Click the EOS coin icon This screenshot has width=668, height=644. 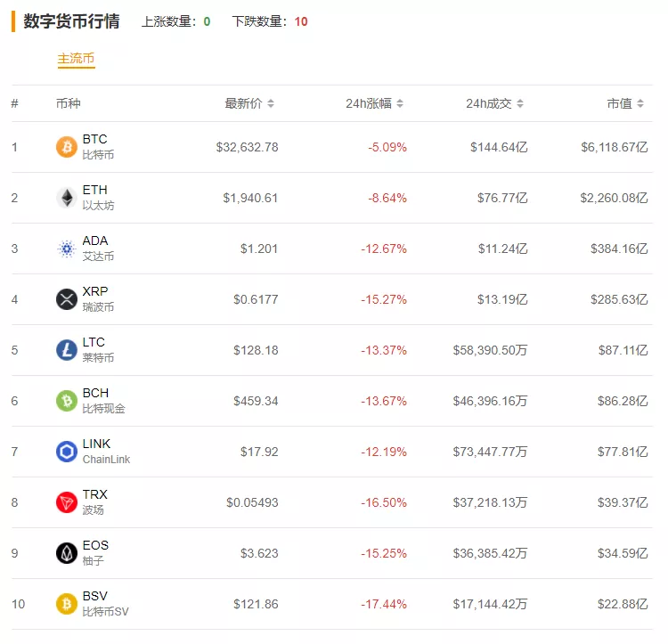(x=67, y=553)
